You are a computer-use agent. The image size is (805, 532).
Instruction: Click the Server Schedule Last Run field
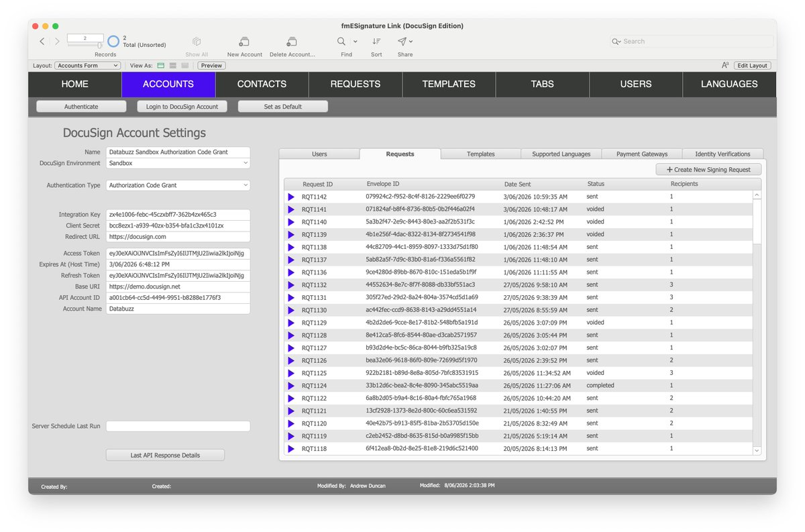point(178,426)
